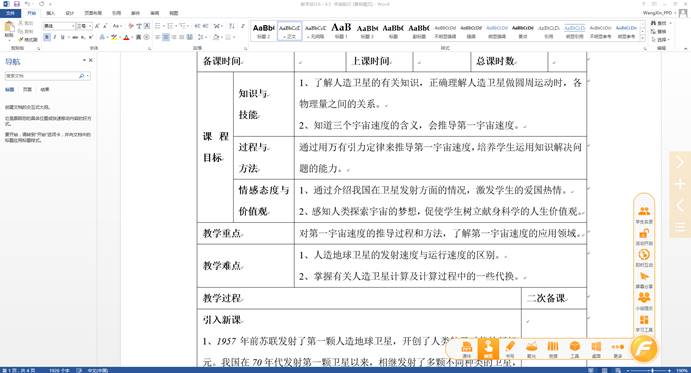This screenshot has height=373, width=691.
Task: Toggle underline formatting in the ribbon
Action: point(63,37)
